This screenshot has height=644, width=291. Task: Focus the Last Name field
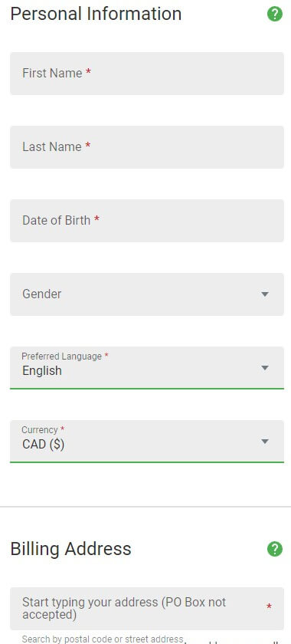coord(147,147)
